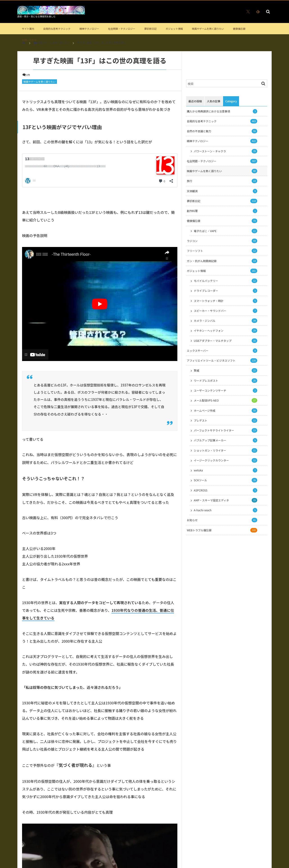Open ガジェット情報 navigation menu item
This screenshot has width=289, height=868.
[x=174, y=29]
